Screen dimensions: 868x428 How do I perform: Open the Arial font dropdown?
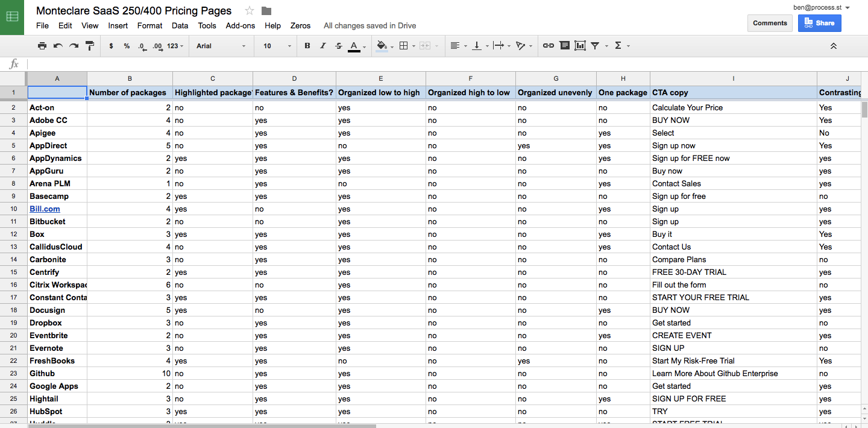tap(221, 46)
